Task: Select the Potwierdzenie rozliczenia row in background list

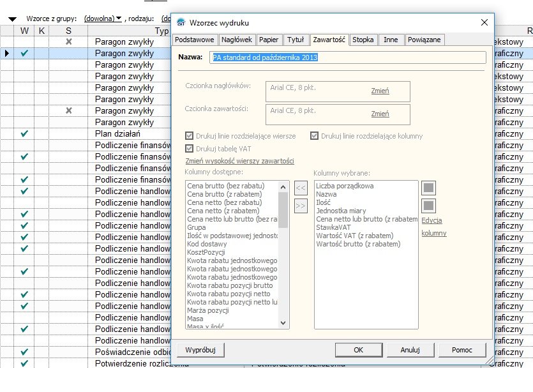Action: [142, 363]
